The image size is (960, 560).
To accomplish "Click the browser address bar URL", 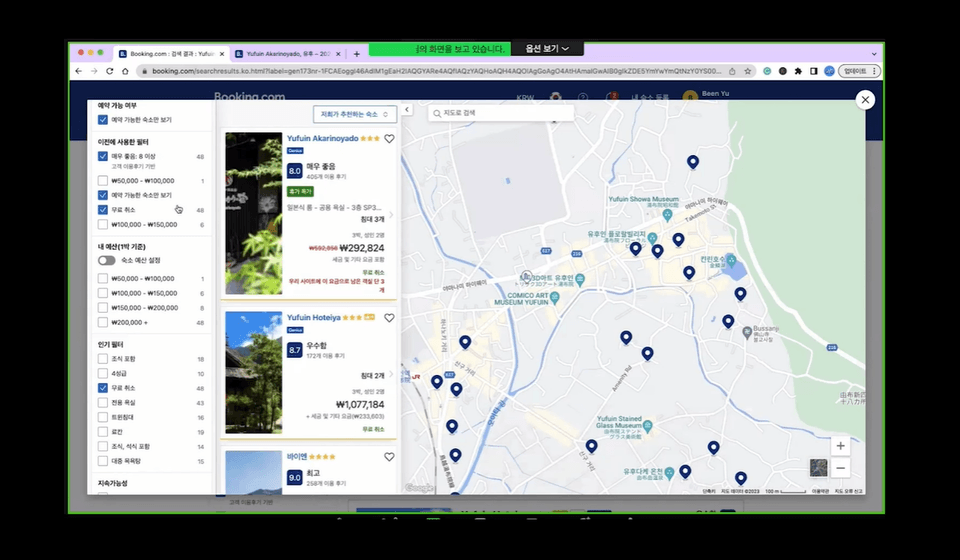I will point(437,71).
